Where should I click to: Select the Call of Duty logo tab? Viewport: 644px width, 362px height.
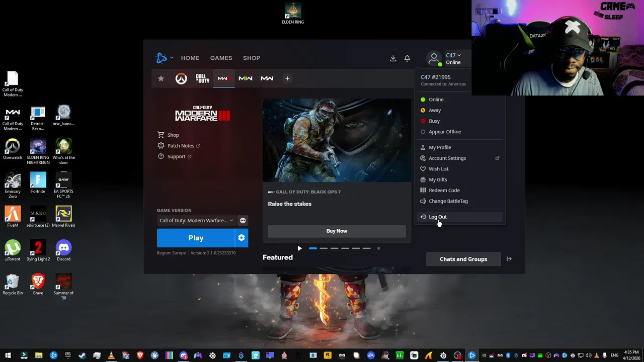(202, 78)
